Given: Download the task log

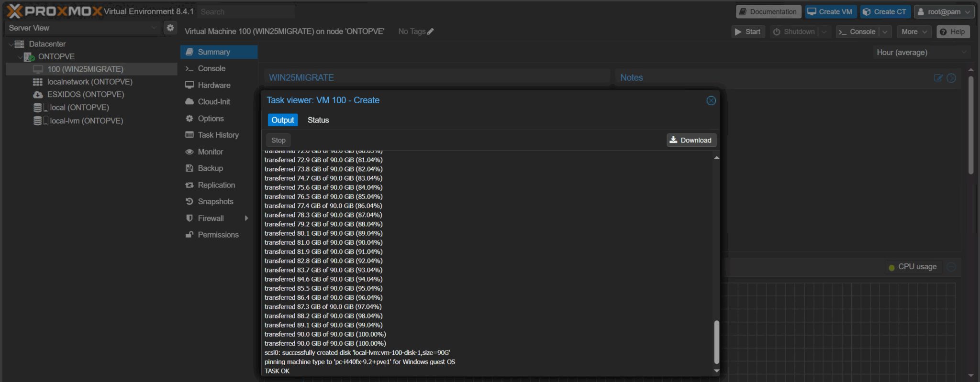Looking at the screenshot, I should [691, 140].
